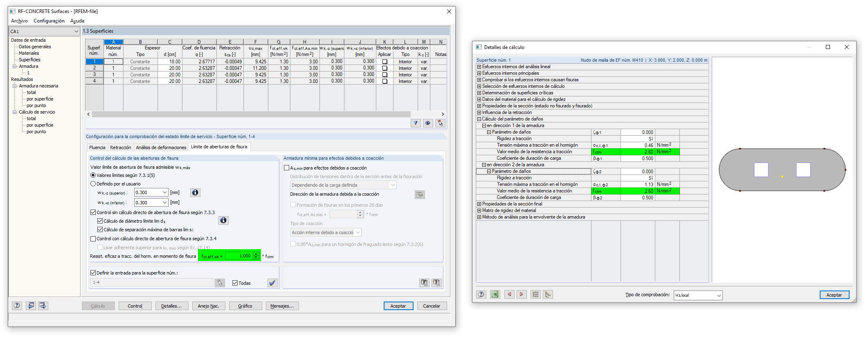
Task: Switch to the Retracción tab
Action: pyautogui.click(x=121, y=147)
